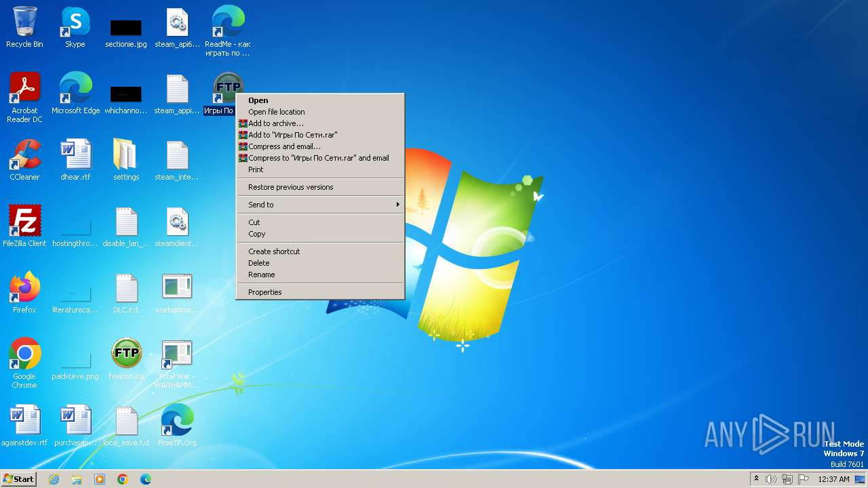Select the DLC.txt file icon
868x488 pixels.
tap(126, 293)
